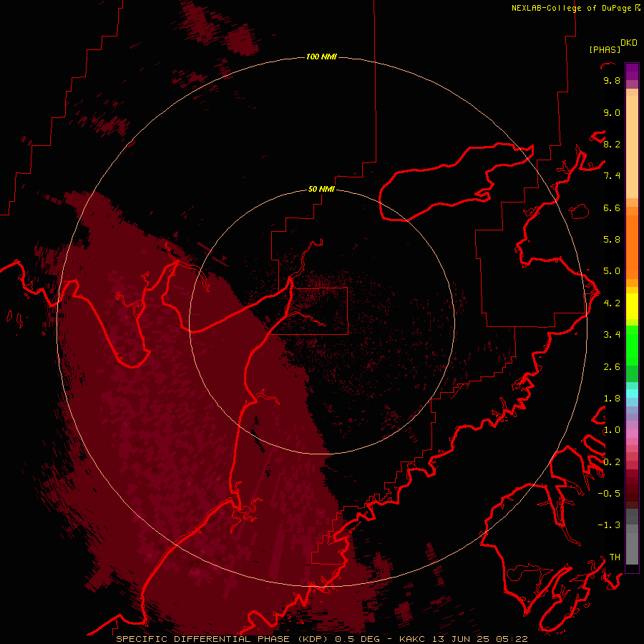Viewport: 644px width, 644px height.
Task: Click the 0.5 DEG elevation text
Action: (357, 639)
